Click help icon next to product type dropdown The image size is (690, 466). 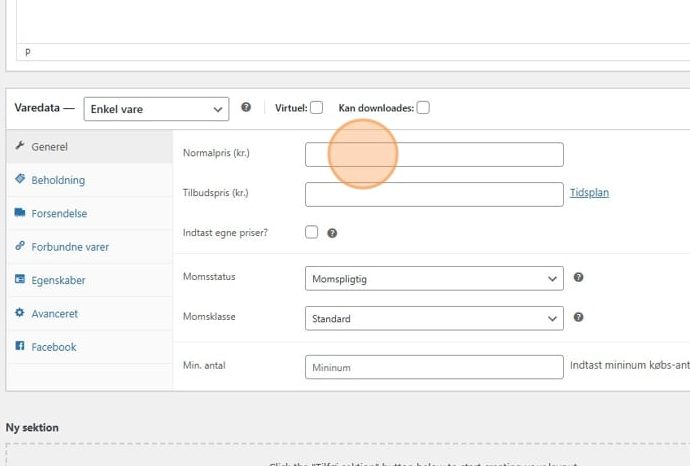click(x=246, y=107)
